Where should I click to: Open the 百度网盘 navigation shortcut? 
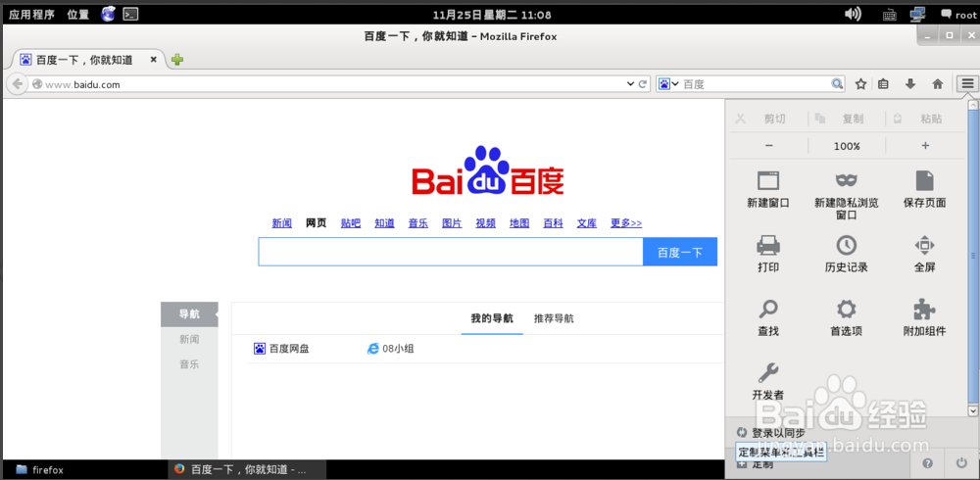click(x=281, y=349)
